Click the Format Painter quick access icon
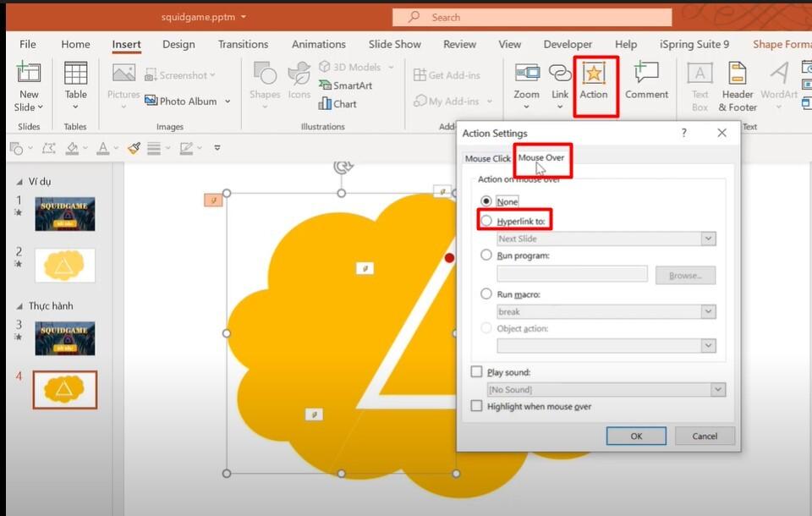The width and height of the screenshot is (812, 516). 134,148
